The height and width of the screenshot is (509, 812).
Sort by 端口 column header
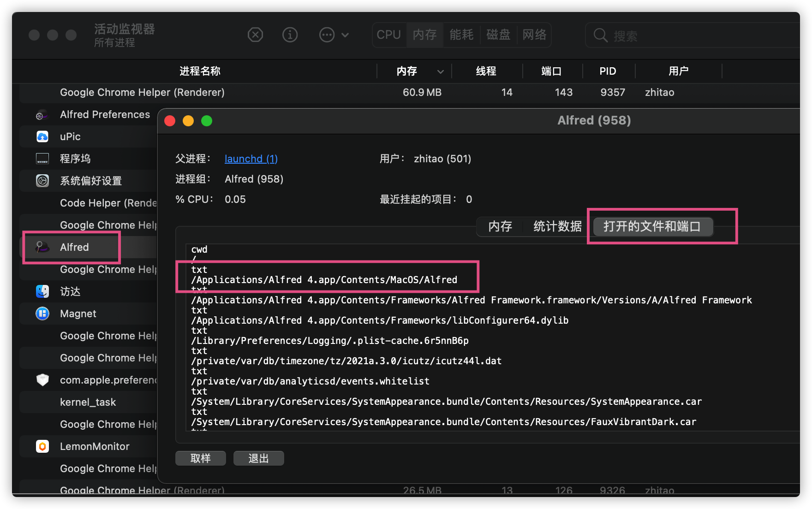pyautogui.click(x=551, y=71)
